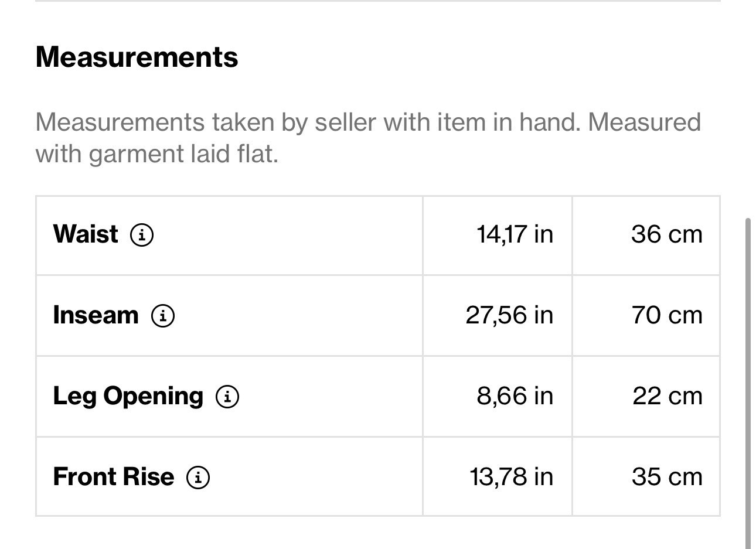
Task: Click the 35 cm front rise value
Action: pos(667,476)
